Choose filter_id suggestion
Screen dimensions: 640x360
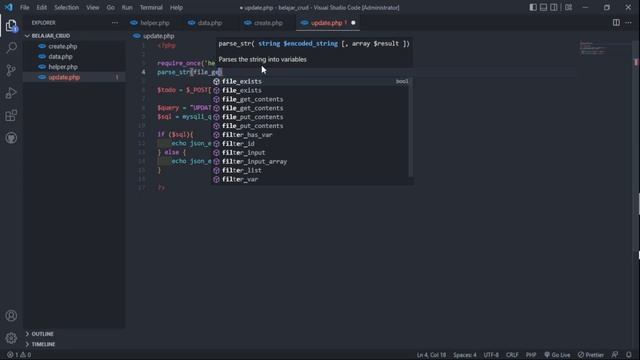(x=311, y=144)
